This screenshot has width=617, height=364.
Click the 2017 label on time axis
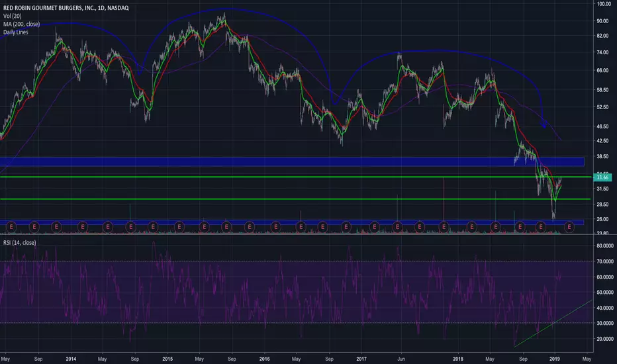(x=361, y=359)
